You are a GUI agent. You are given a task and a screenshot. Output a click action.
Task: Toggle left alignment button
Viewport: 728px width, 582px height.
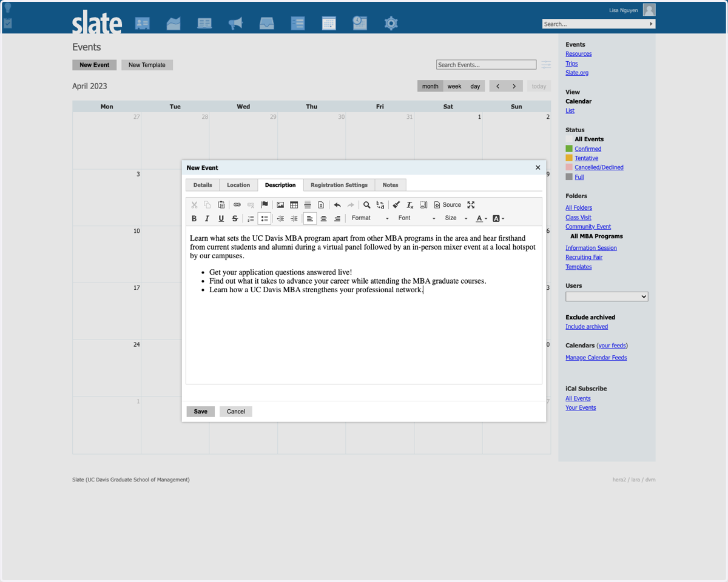310,218
